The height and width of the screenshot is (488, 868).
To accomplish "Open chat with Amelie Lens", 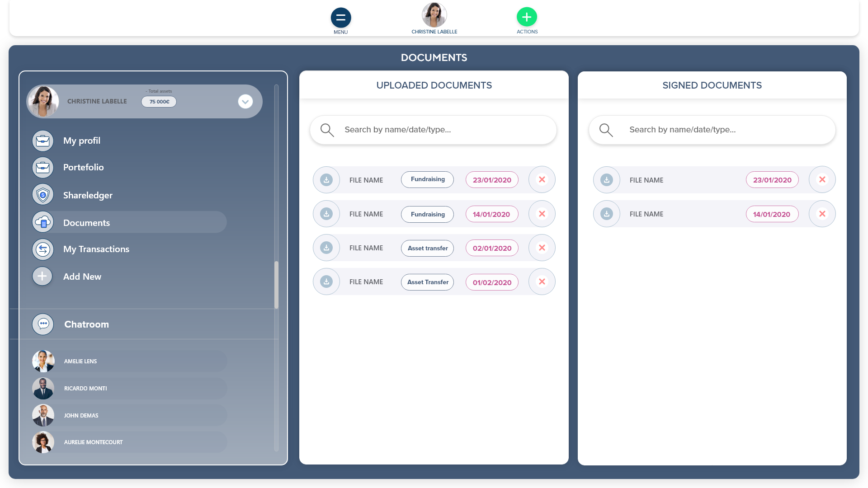I will tap(80, 361).
